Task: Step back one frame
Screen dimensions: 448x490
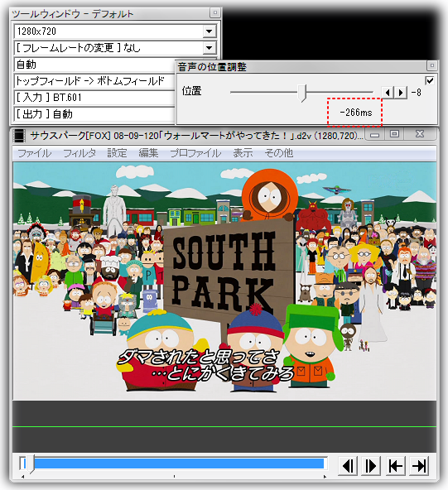Action: (x=348, y=466)
